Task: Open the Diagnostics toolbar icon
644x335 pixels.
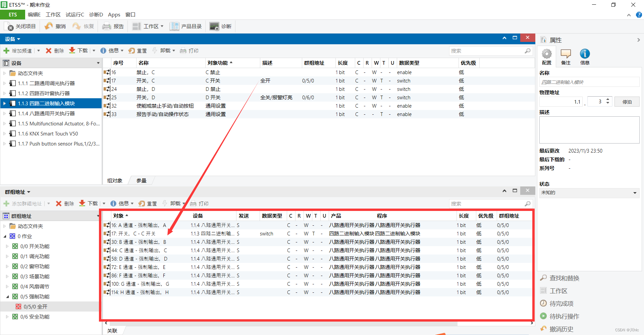Action: [214, 26]
